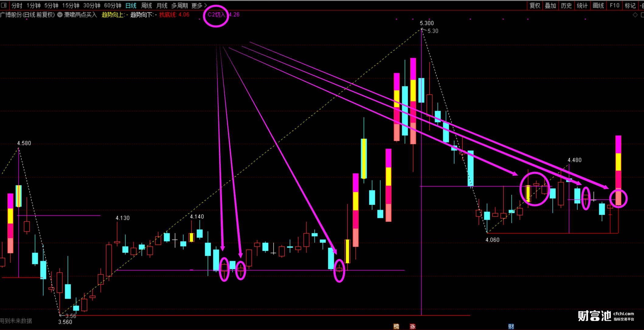644x330 pixels.
Task: Click the 历史 history button
Action: pos(566,5)
